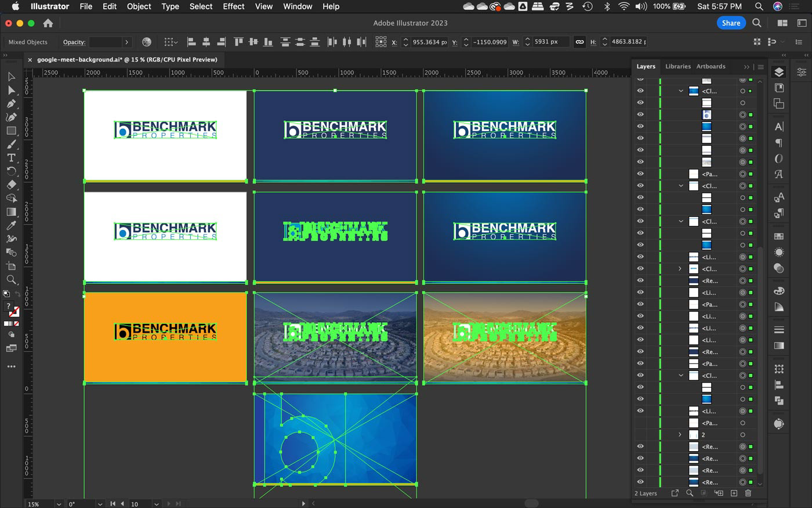The width and height of the screenshot is (812, 508).
Task: Reset to default fill and stroke
Action: 6,294
